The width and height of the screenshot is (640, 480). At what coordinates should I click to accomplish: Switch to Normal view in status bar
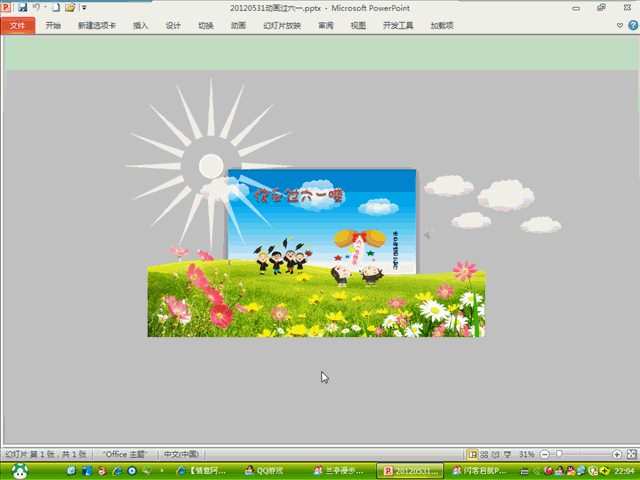[x=472, y=454]
